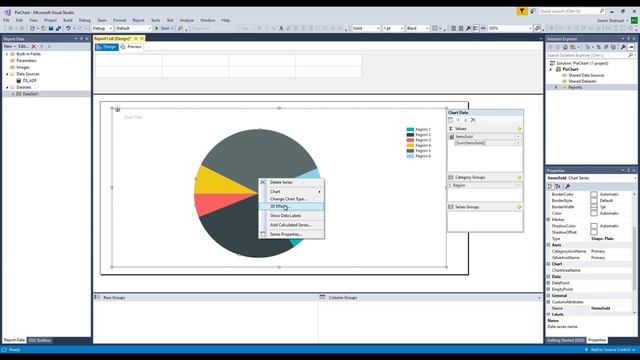Open the ItemsSold value field dropdown
The width and height of the screenshot is (640, 360).
point(518,137)
